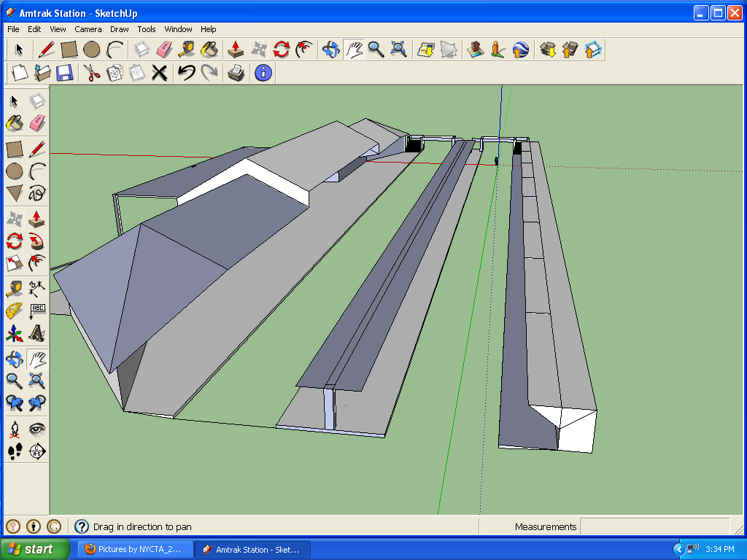This screenshot has width=747, height=560.
Task: Select the Follow Me tool in left palette
Action: click(37, 241)
